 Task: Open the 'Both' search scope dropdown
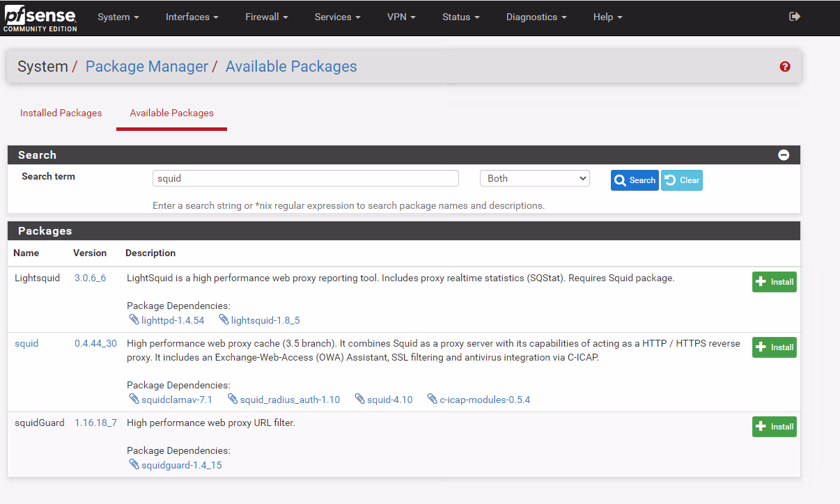[x=534, y=179]
